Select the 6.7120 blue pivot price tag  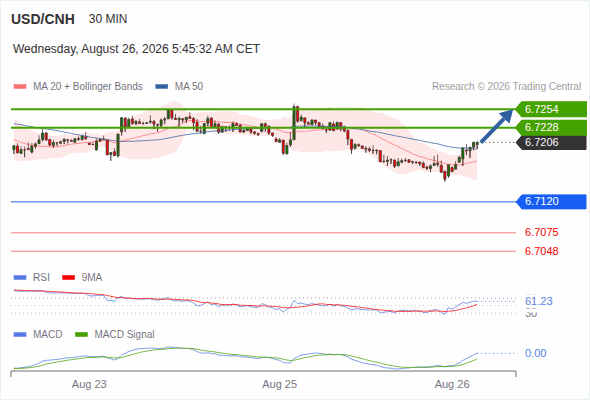[x=551, y=202]
